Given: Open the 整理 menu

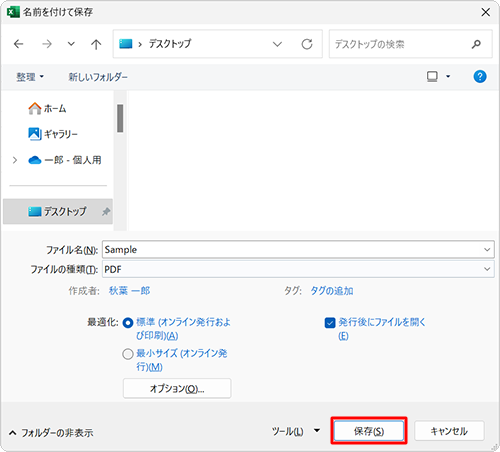Looking at the screenshot, I should pos(30,77).
